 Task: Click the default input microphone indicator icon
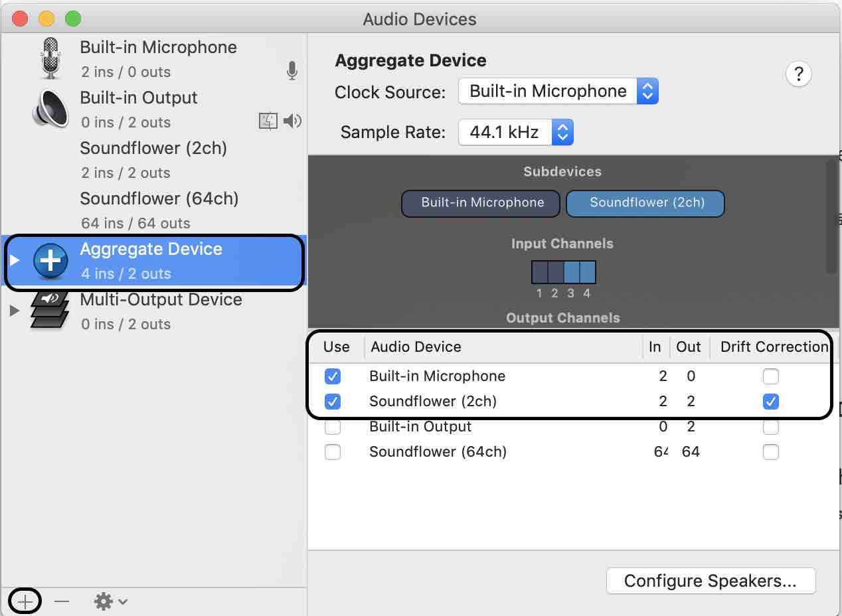coord(292,71)
